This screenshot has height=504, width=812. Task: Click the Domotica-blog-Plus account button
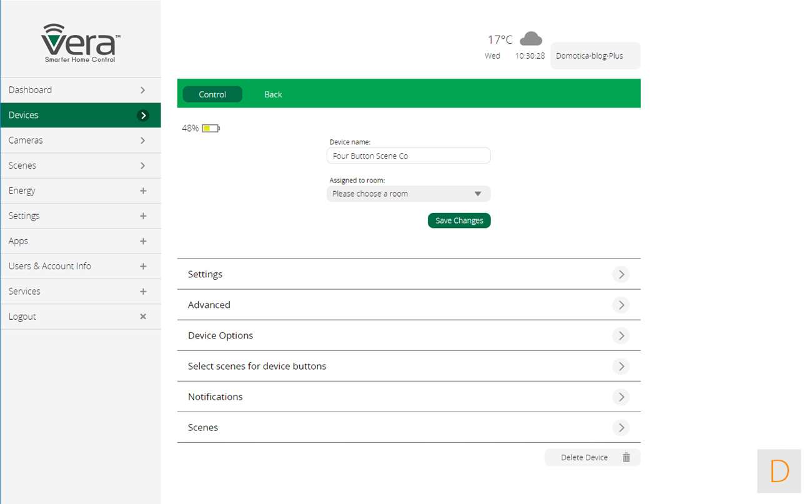595,56
